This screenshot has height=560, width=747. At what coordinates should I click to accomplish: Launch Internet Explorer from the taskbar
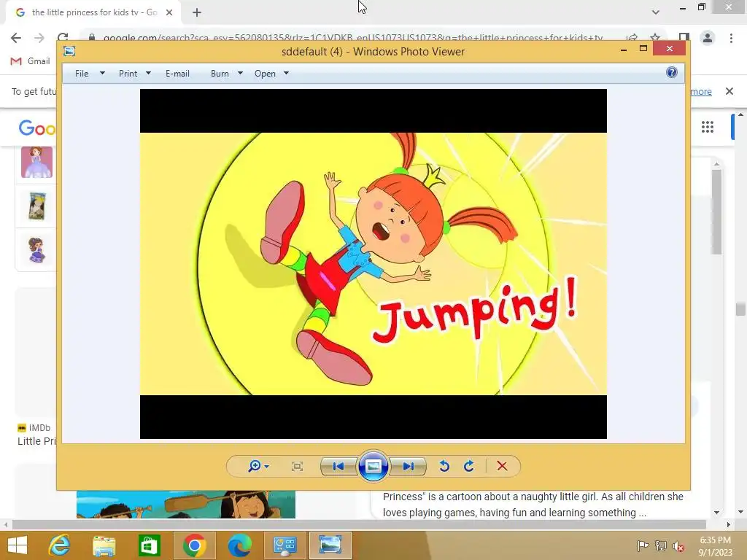(60, 545)
